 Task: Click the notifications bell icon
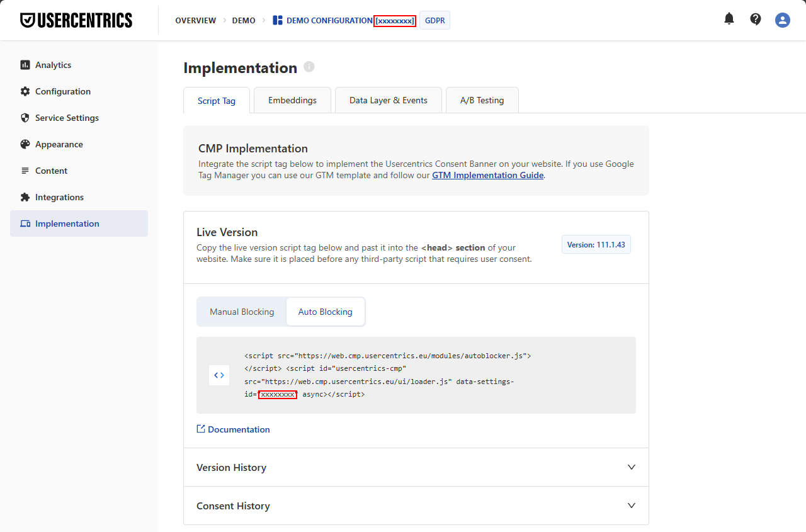pyautogui.click(x=729, y=19)
